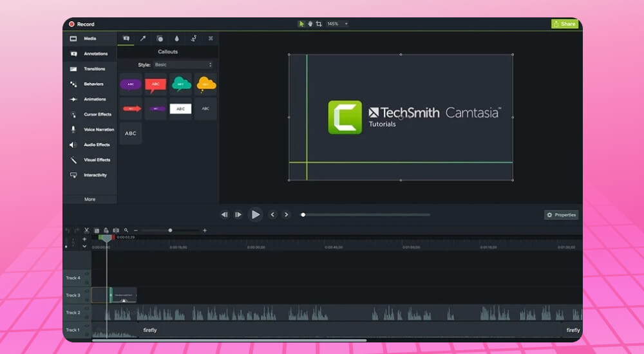
Task: Choose the yellow thought cloud callout
Action: (x=206, y=84)
